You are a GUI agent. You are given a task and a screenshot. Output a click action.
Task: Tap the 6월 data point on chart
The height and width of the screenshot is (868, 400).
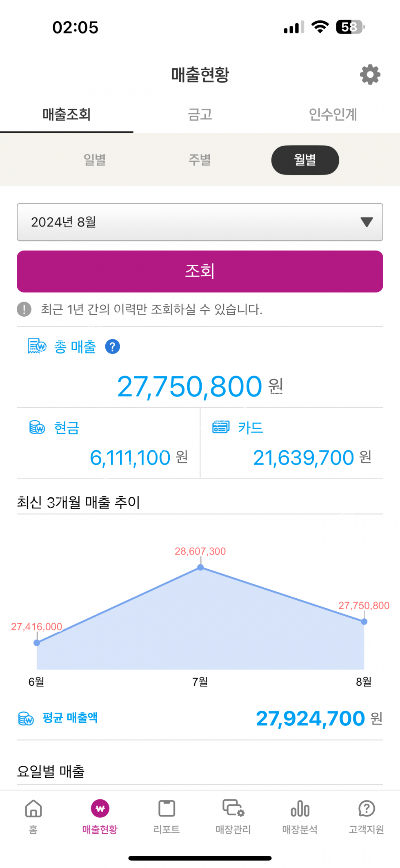(x=37, y=642)
